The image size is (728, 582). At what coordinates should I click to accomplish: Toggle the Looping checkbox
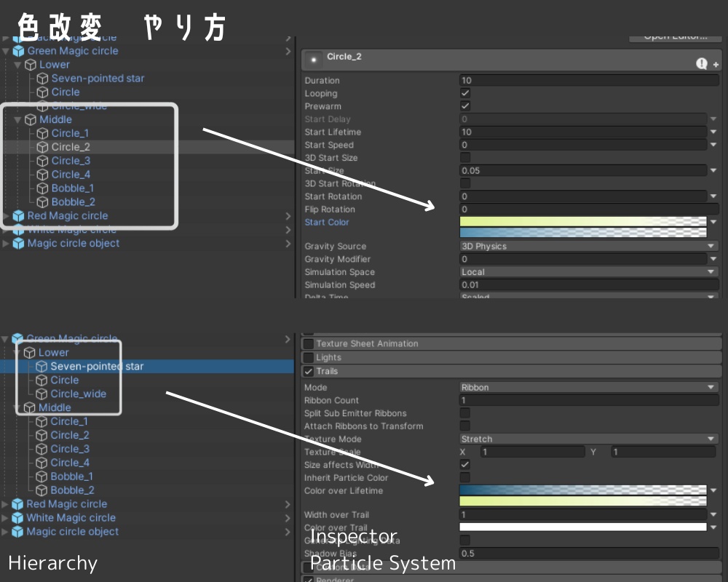point(464,93)
